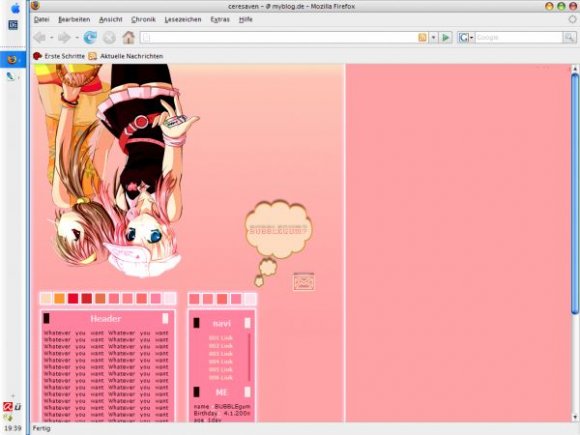Viewport: 580px width, 435px height.
Task: Open the Google search engine dropdown
Action: pos(472,38)
